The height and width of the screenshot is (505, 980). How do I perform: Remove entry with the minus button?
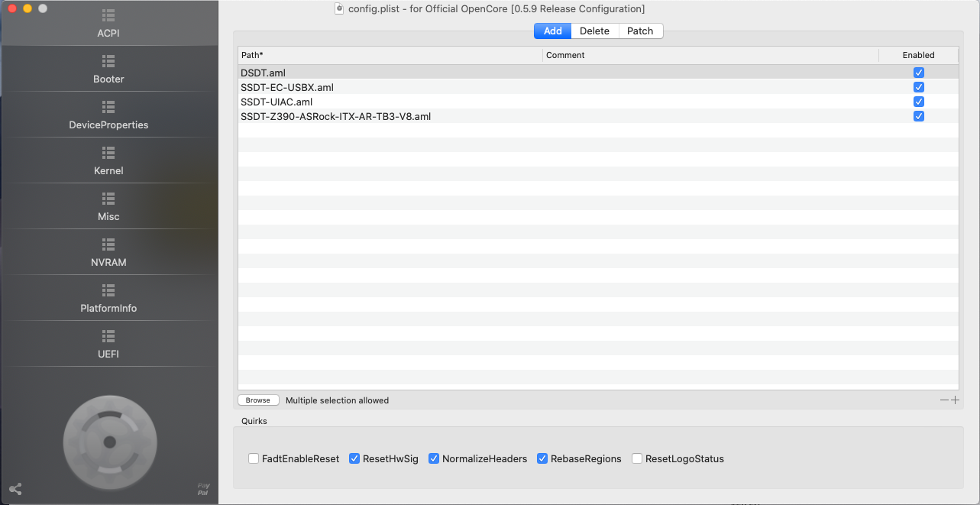pos(945,400)
